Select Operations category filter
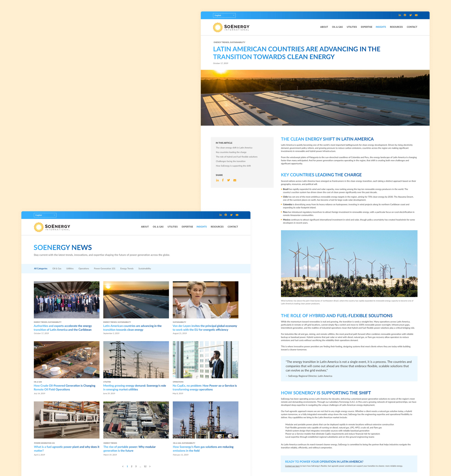 click(84, 268)
